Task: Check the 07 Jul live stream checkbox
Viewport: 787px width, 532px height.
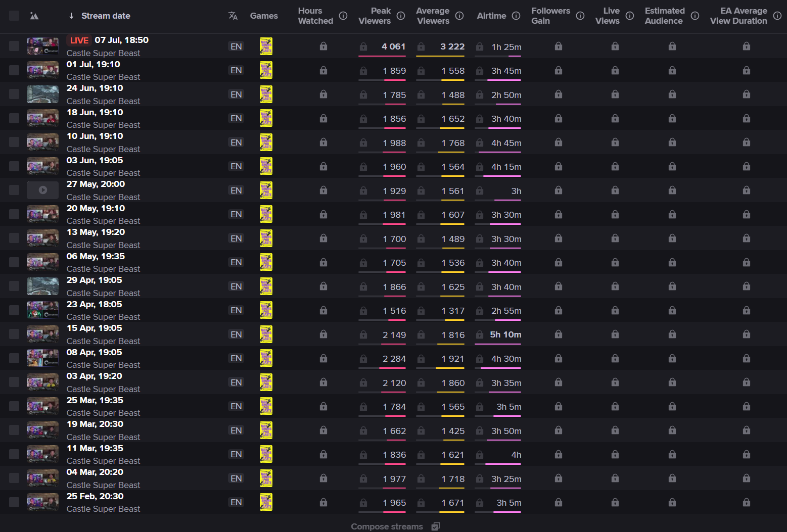Action: pos(14,46)
